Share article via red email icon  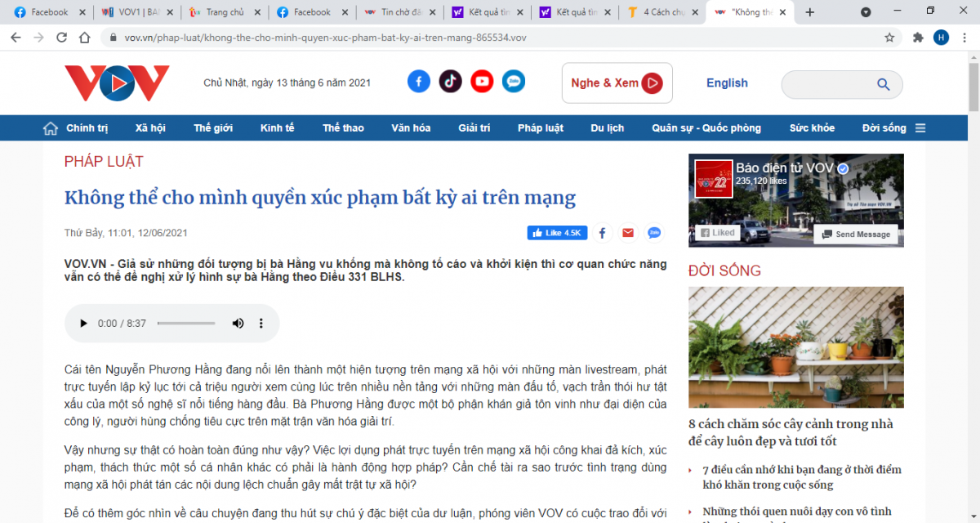coord(627,233)
